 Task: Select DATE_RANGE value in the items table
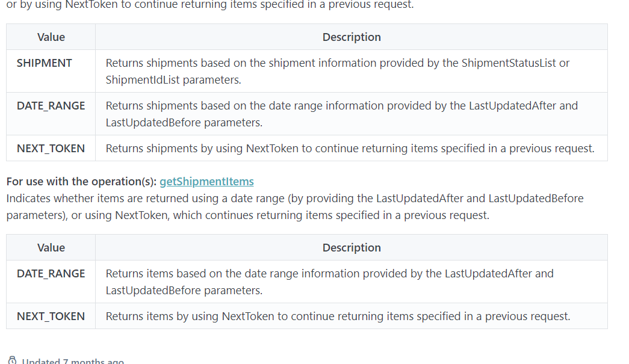tap(51, 274)
